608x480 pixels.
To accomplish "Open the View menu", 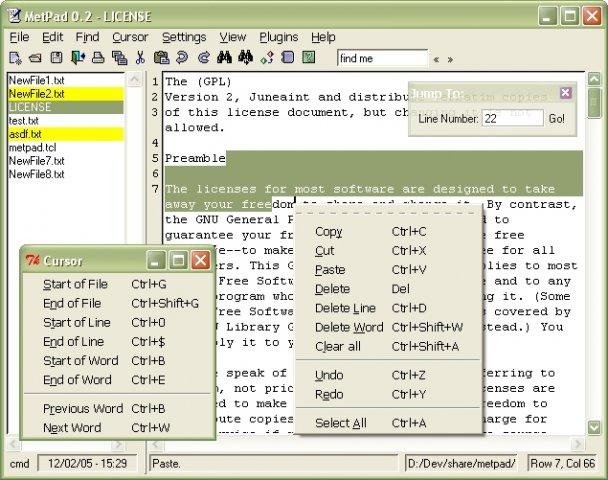I will tap(233, 37).
